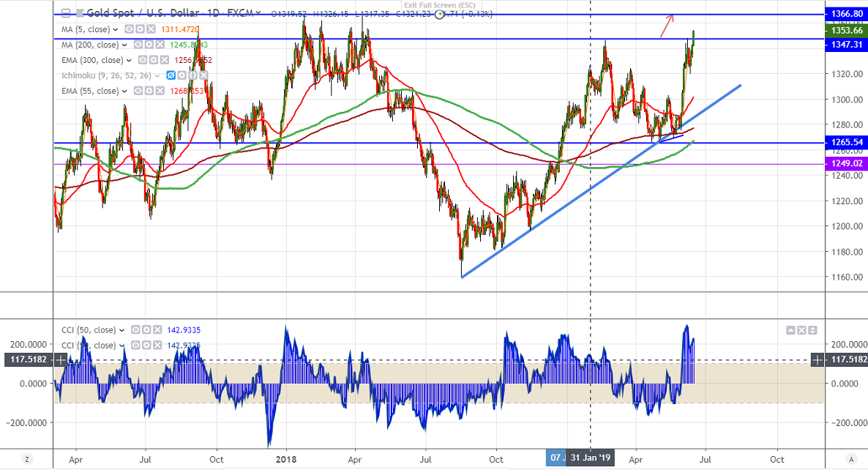Click the plus button beside the right 117.5182 label
This screenshot has height=470, width=868.
coord(817,360)
